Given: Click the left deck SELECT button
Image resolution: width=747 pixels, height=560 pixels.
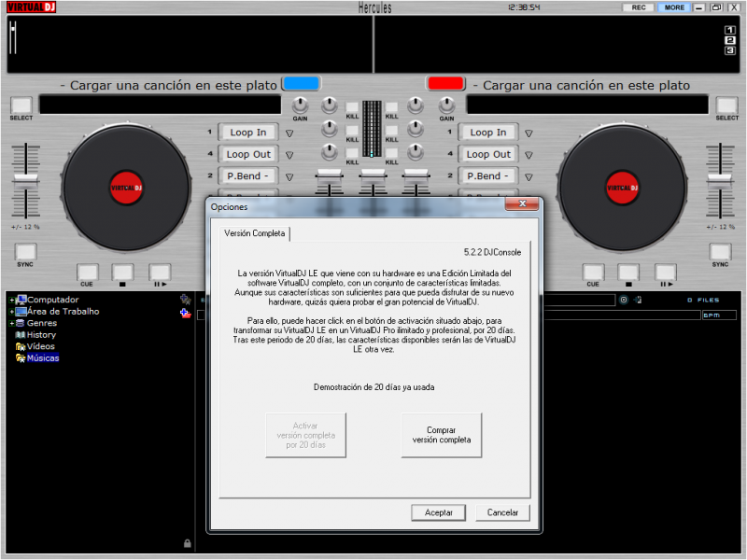Looking at the screenshot, I should 21,105.
